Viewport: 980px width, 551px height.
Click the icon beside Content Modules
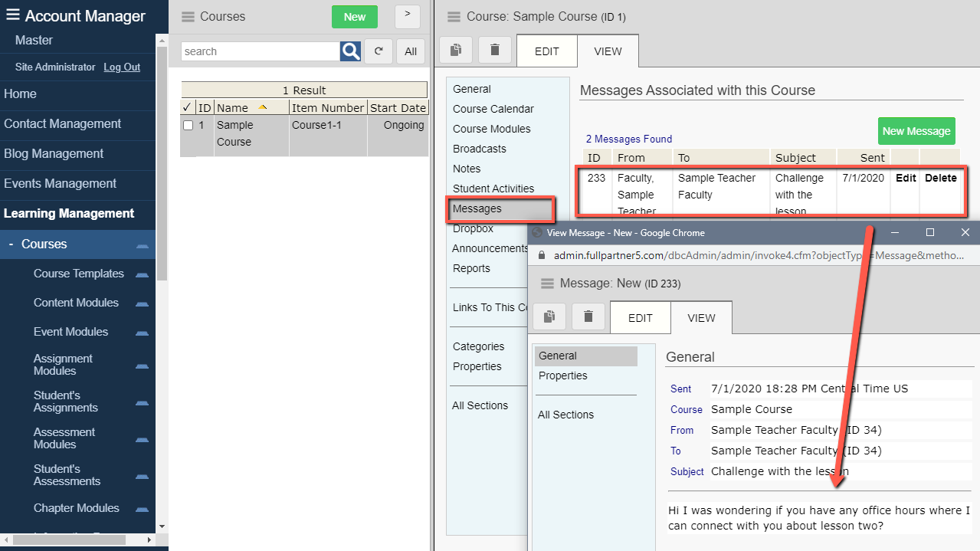click(143, 303)
